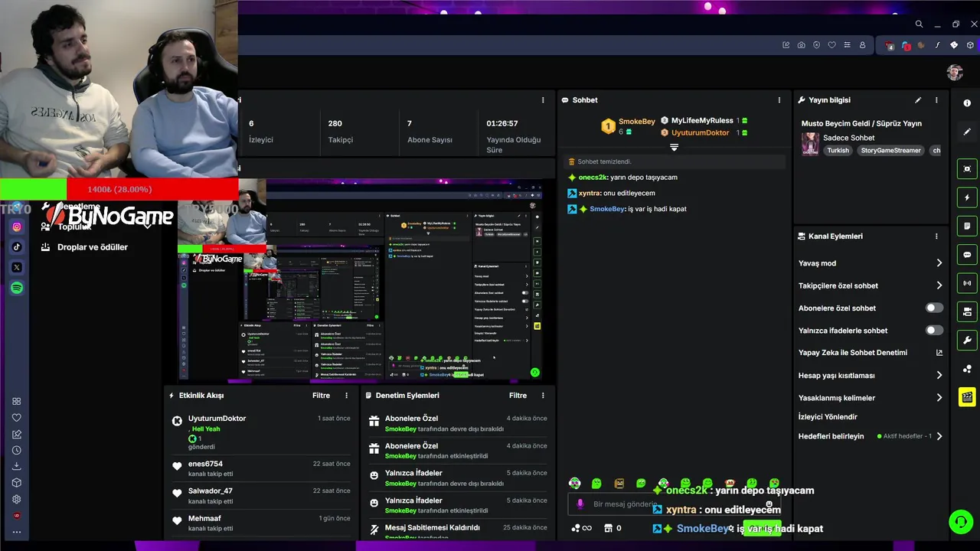The width and height of the screenshot is (980, 551).
Task: Open browser settings gear in left sidebar
Action: click(x=16, y=499)
